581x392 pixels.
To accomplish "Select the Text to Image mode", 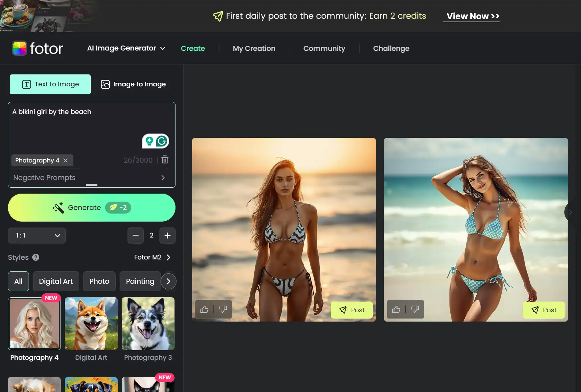I will coord(50,84).
